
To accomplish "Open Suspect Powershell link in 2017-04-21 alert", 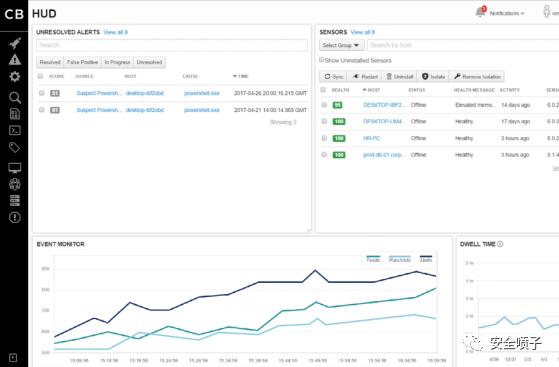I will pos(98,110).
